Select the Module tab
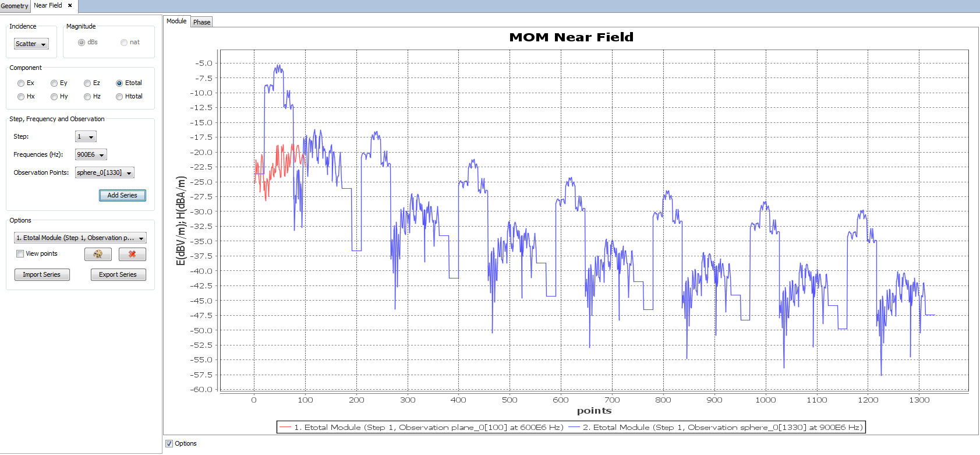The height and width of the screenshot is (455, 980). (x=176, y=21)
